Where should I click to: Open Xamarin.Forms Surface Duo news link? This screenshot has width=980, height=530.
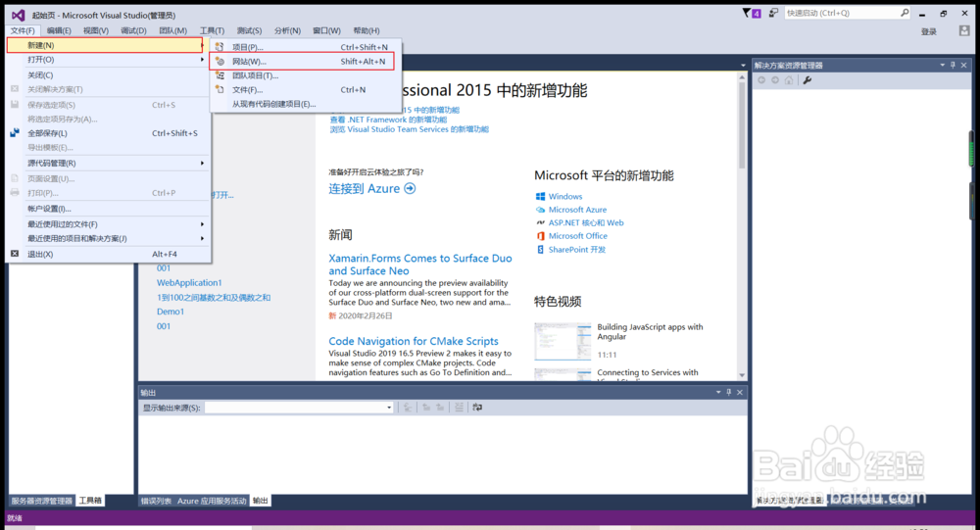(x=420, y=265)
